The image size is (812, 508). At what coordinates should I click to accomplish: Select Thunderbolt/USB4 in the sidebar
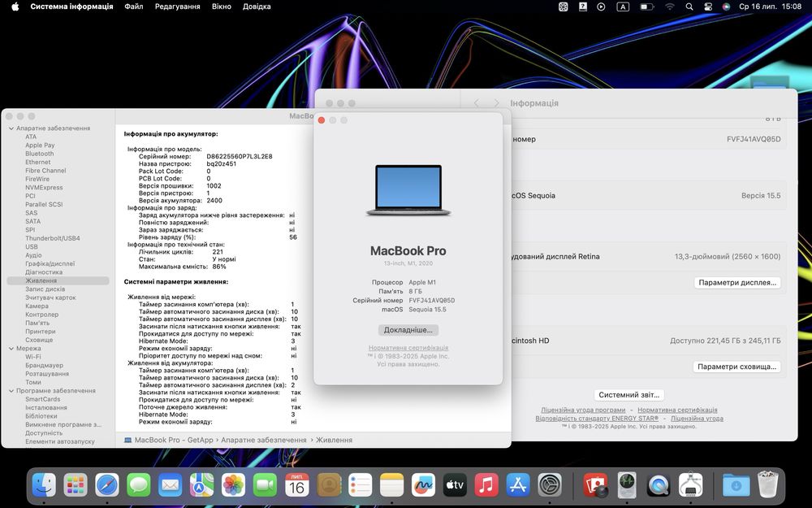point(53,238)
